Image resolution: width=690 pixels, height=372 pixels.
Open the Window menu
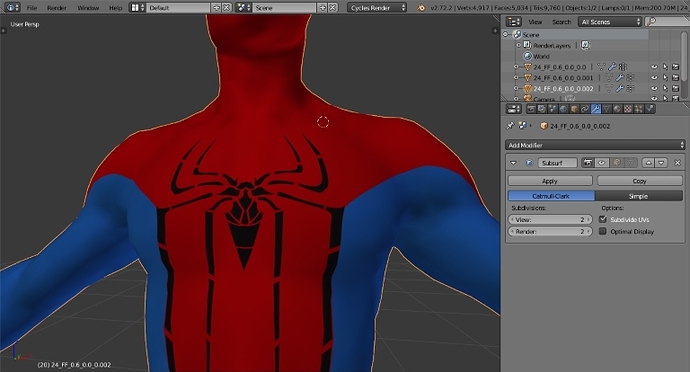click(x=88, y=8)
